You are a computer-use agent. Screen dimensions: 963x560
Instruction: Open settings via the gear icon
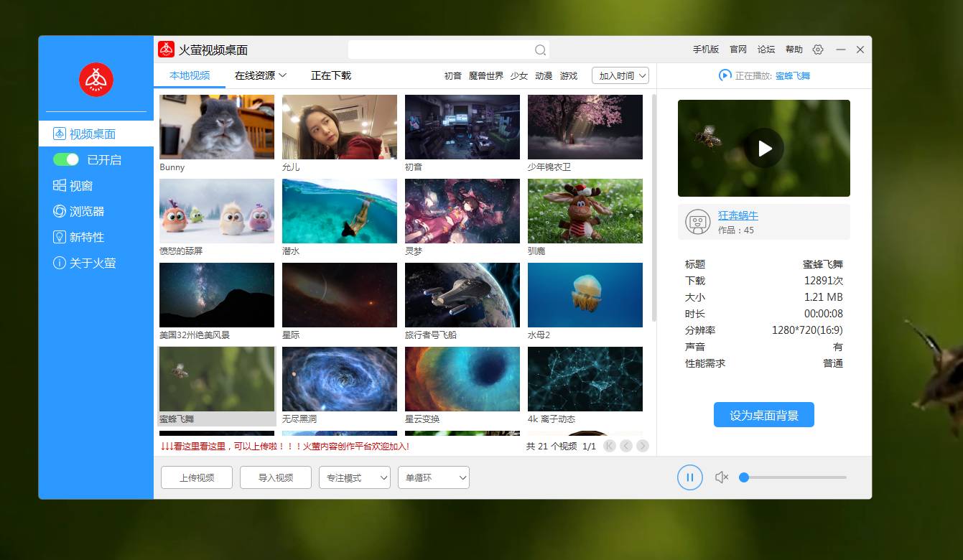click(818, 50)
